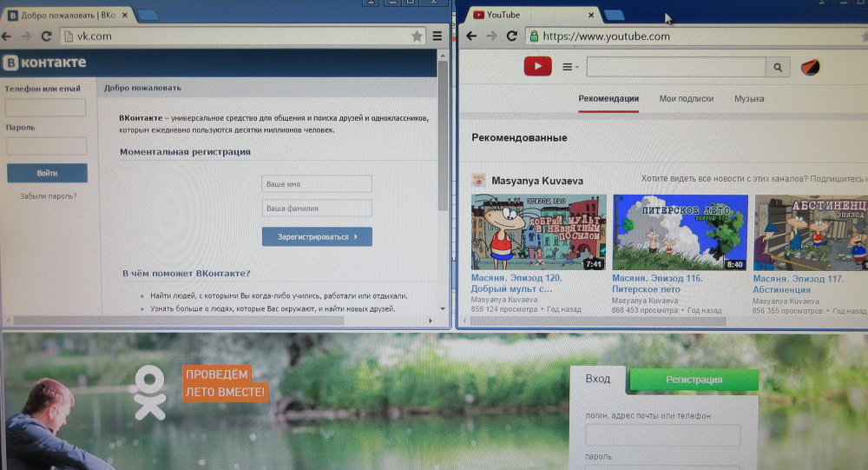
Task: Click the back arrow in the vk.com window
Action: (7, 36)
